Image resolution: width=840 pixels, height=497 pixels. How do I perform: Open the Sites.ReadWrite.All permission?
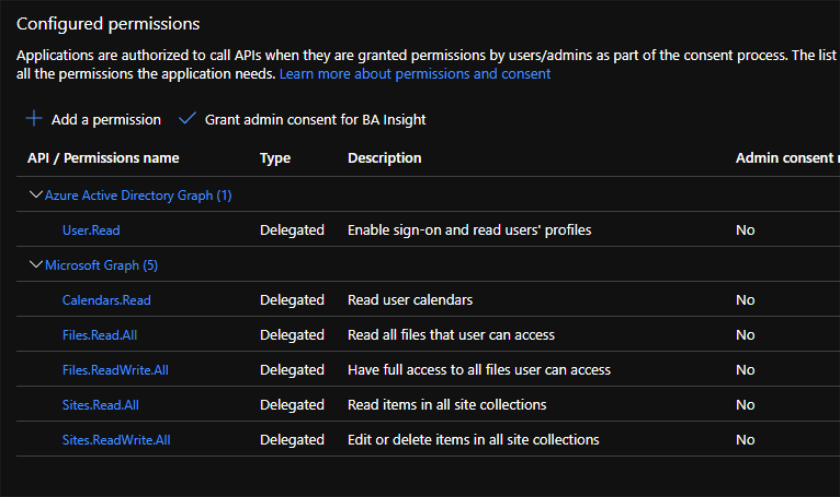(x=116, y=440)
